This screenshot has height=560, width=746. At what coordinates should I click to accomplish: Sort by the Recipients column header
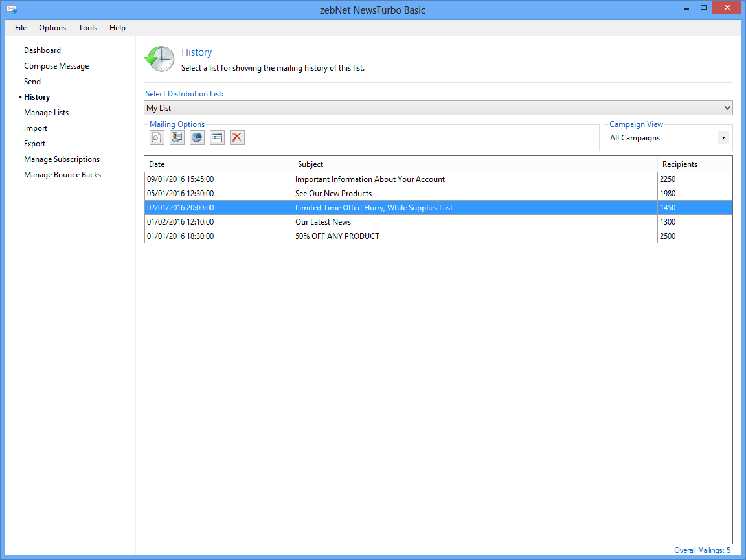click(x=680, y=164)
